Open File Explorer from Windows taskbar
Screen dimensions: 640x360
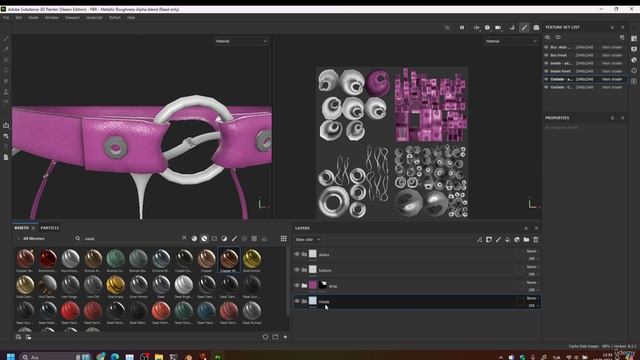pyautogui.click(x=159, y=357)
